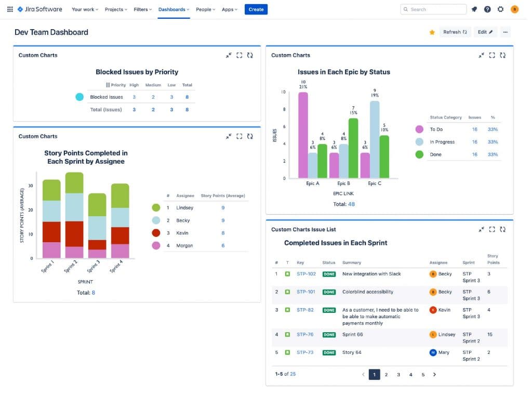This screenshot has width=532, height=395.
Task: Click the Sprint 2 stacked bar
Action: [74, 215]
